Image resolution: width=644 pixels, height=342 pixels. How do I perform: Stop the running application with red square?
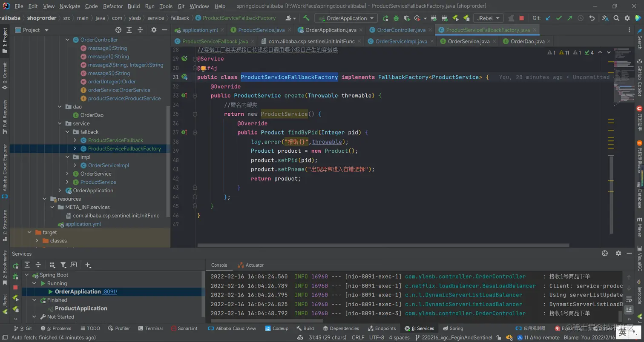click(521, 18)
